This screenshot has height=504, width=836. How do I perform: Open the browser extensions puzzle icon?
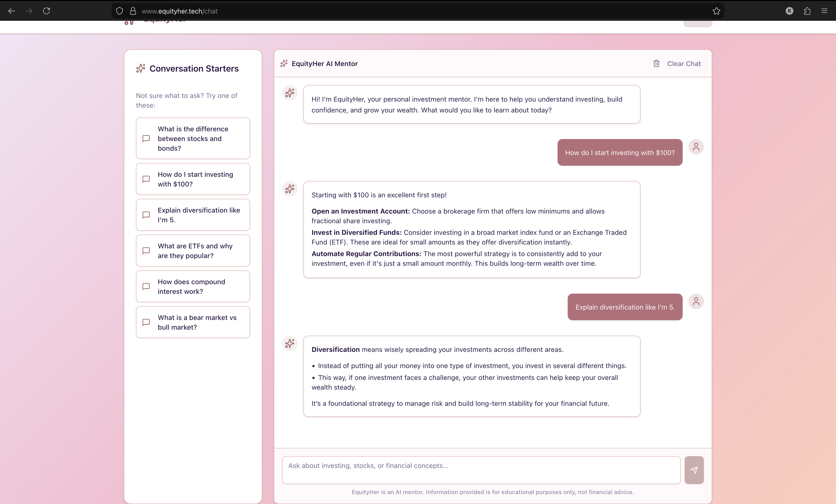(x=807, y=11)
